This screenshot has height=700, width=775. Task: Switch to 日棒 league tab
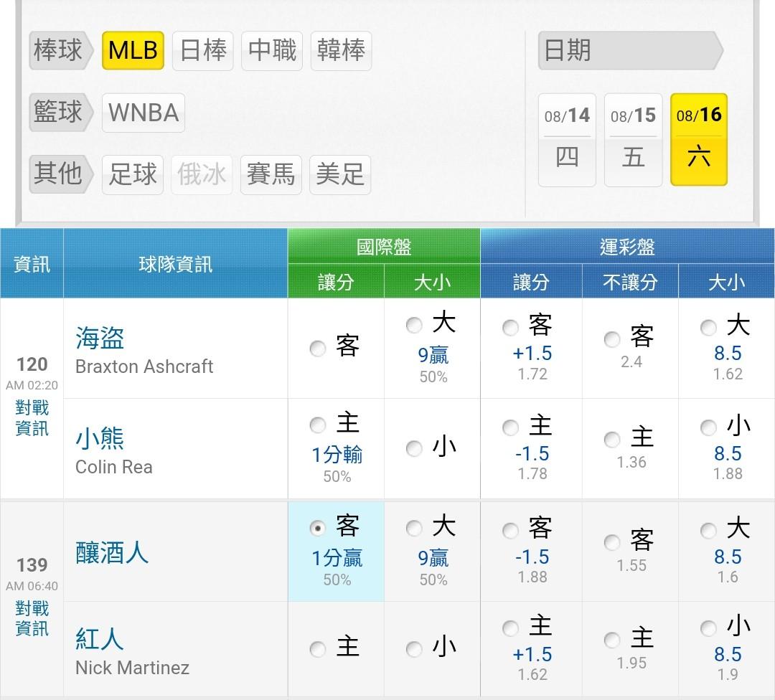[202, 50]
